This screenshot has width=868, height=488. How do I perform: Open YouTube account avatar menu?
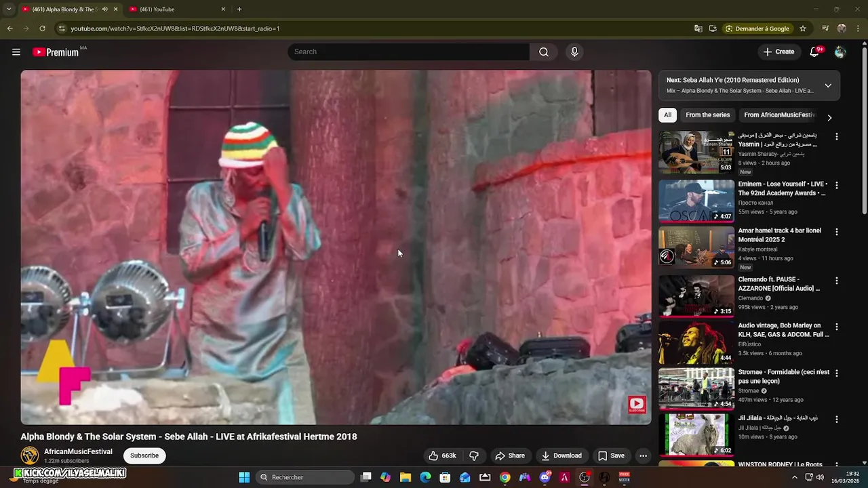pos(840,52)
